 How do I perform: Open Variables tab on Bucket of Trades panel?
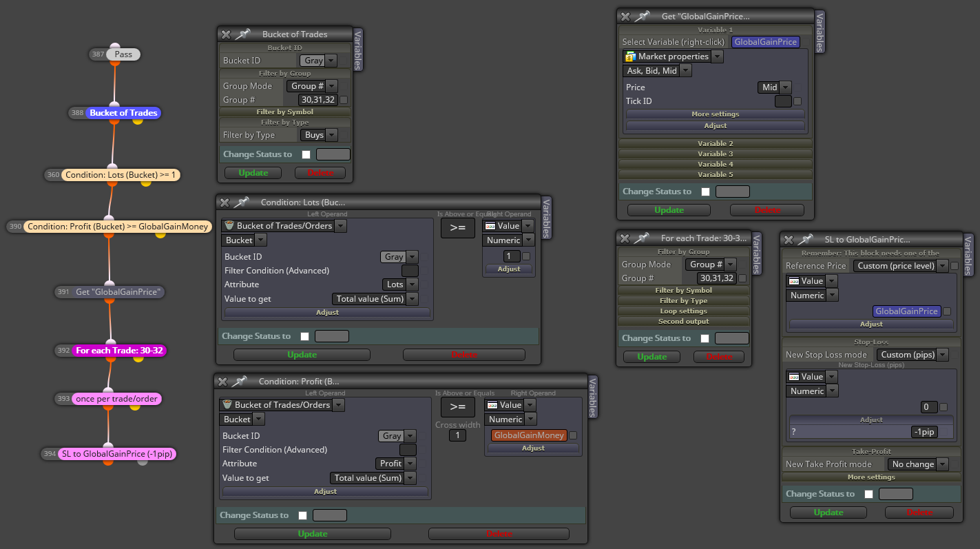pyautogui.click(x=357, y=49)
